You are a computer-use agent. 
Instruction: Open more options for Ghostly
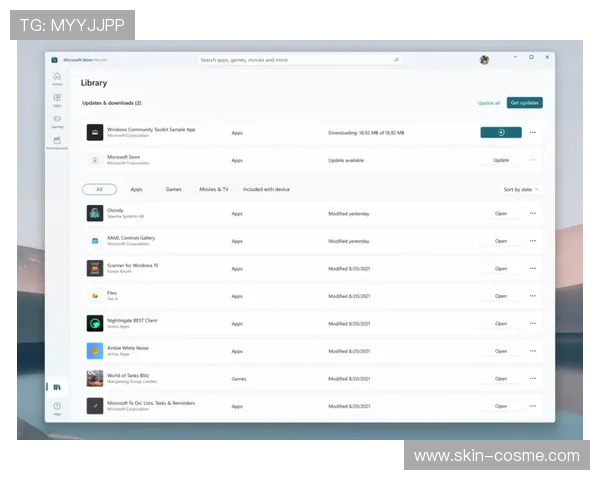click(x=533, y=213)
